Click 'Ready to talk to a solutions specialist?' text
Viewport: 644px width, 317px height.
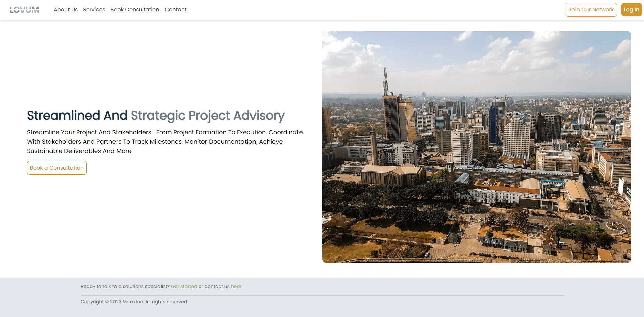(125, 286)
